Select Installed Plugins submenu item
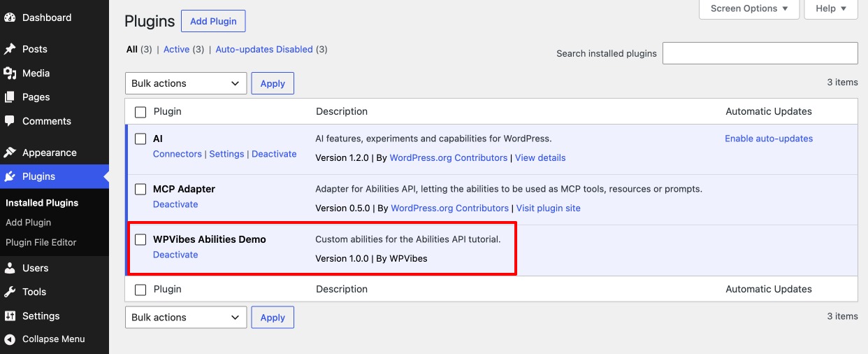 pyautogui.click(x=42, y=203)
